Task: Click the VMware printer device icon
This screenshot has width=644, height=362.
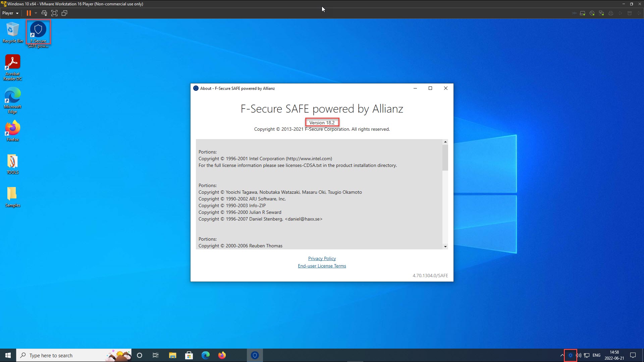Action: pos(611,13)
